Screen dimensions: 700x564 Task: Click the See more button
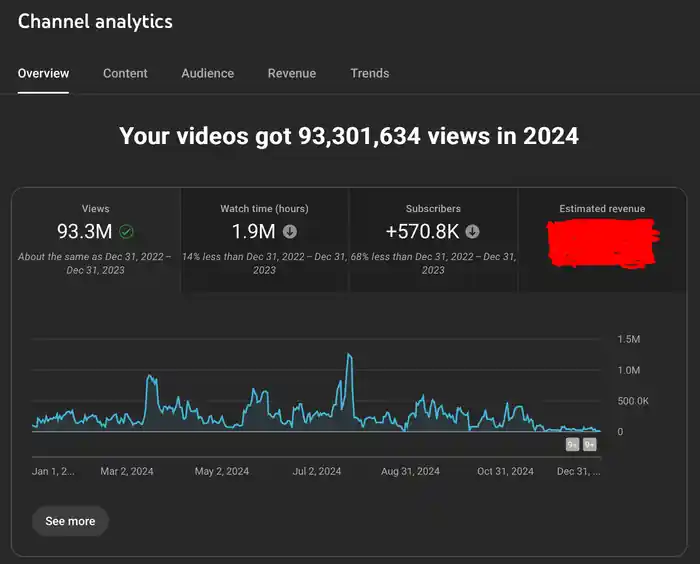[x=70, y=521]
